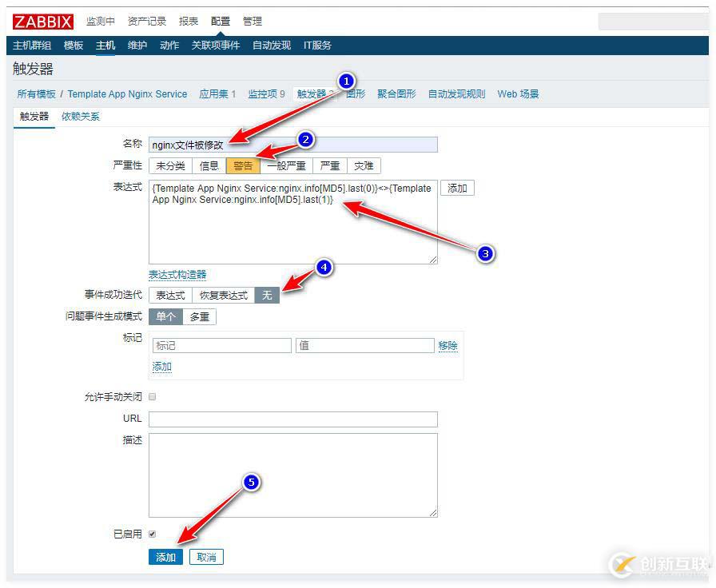Open Template App Nginx Service link

[127, 94]
